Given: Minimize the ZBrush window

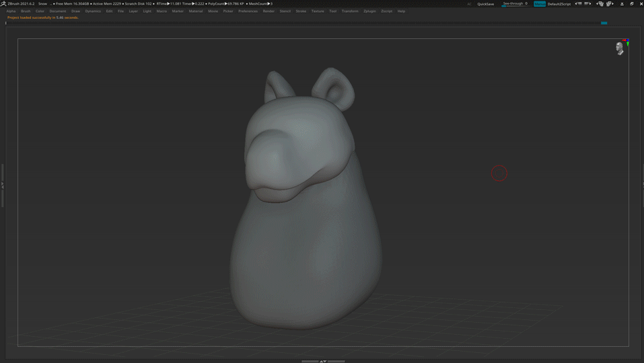Looking at the screenshot, I should (622, 3).
